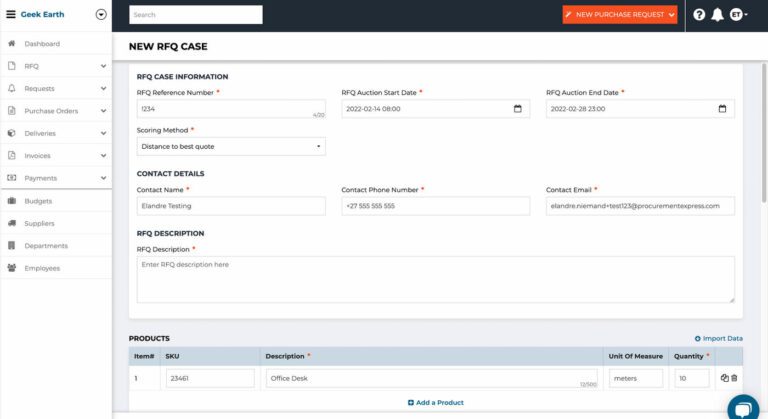Click the Import Data icon link
This screenshot has height=419, width=768.
pos(719,338)
